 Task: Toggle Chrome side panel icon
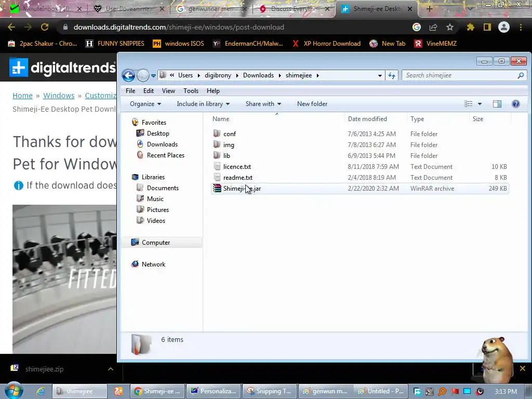(x=487, y=27)
